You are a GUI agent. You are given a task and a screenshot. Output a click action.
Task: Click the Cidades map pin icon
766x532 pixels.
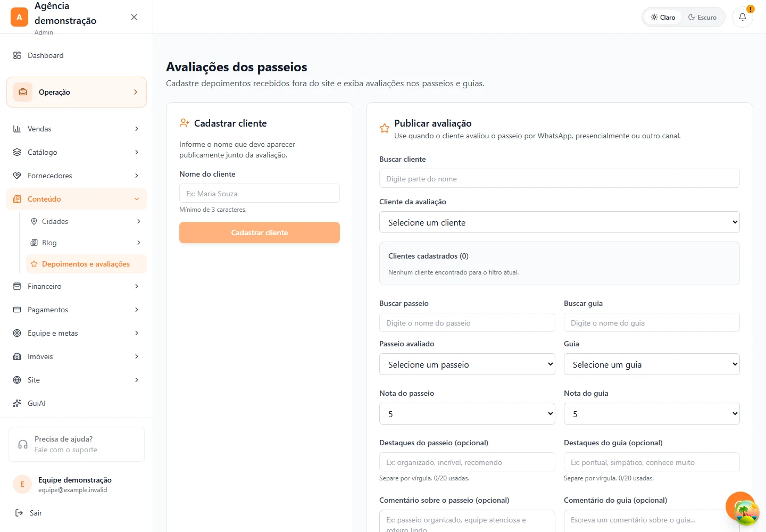pos(34,221)
